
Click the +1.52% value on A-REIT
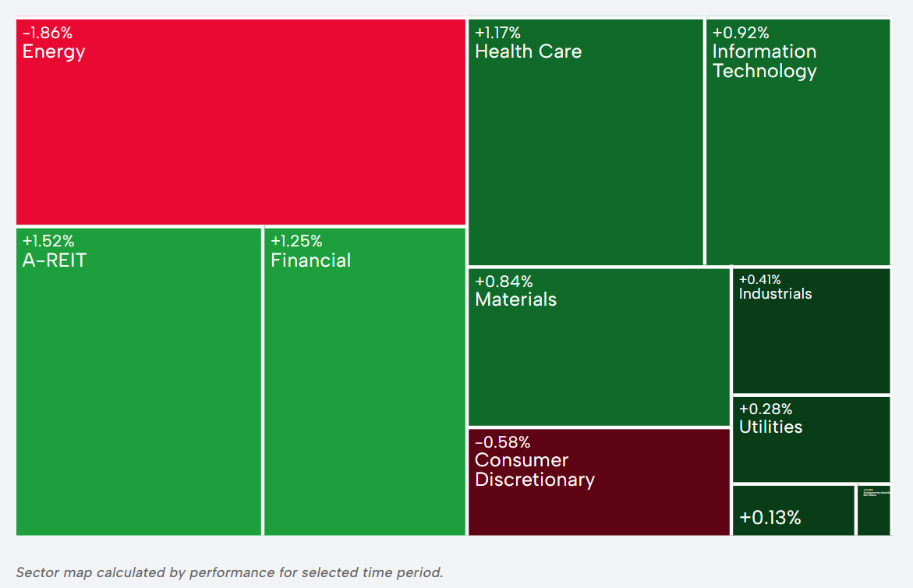(48, 241)
